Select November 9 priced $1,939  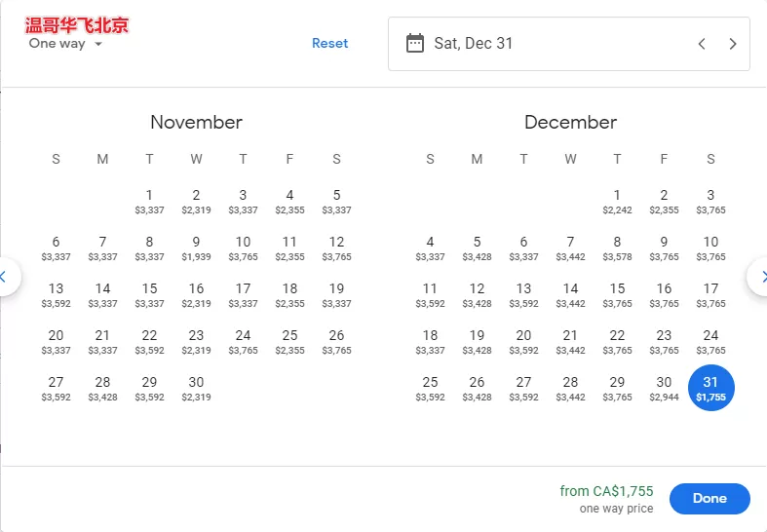click(196, 248)
